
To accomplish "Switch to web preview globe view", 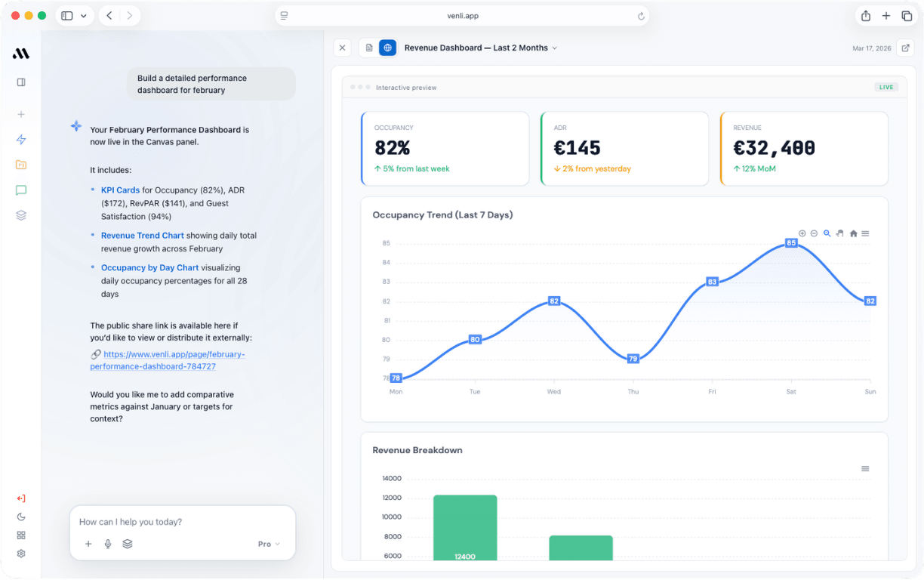I will tap(387, 48).
